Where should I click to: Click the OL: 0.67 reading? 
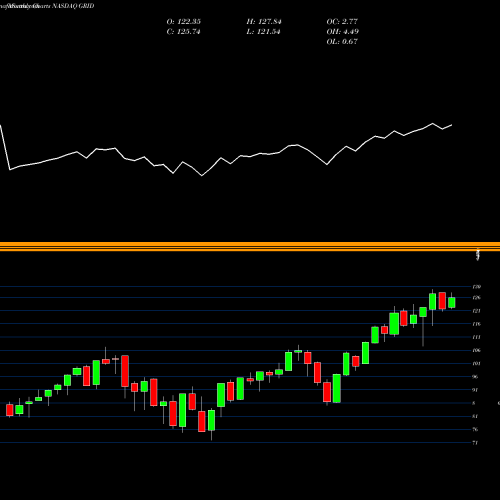[342, 42]
